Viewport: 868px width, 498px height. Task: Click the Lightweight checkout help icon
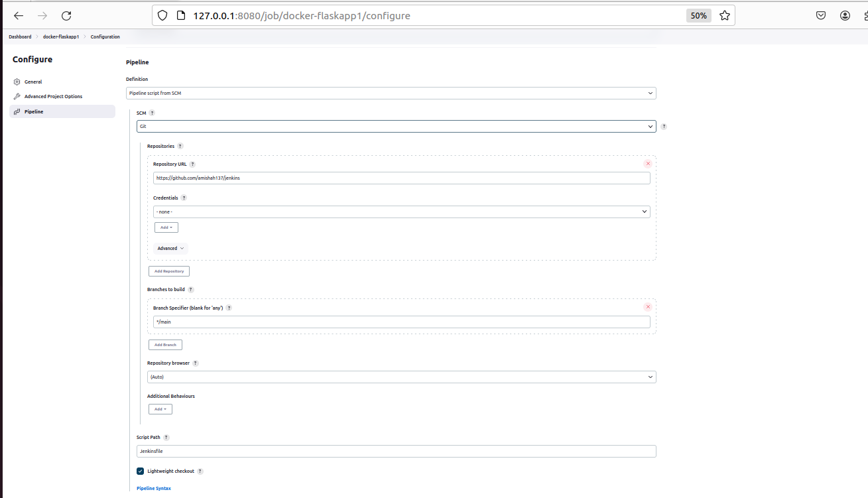[x=201, y=471]
